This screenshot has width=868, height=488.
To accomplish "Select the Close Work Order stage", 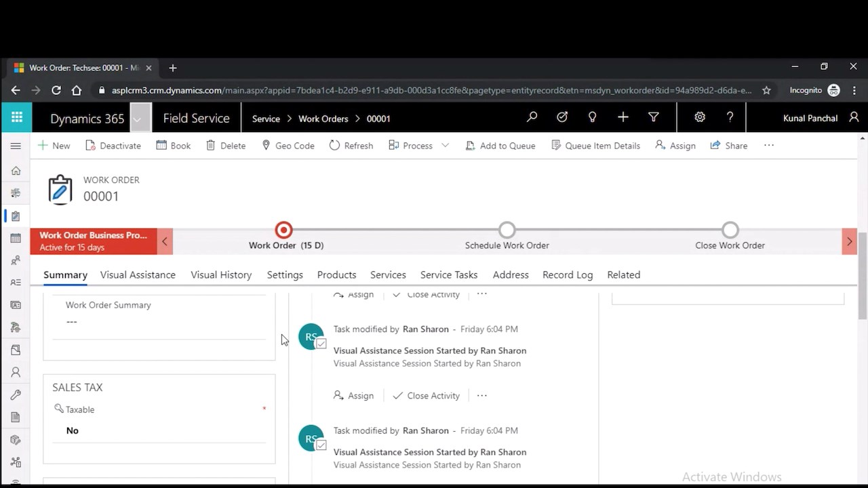I will pos(730,230).
